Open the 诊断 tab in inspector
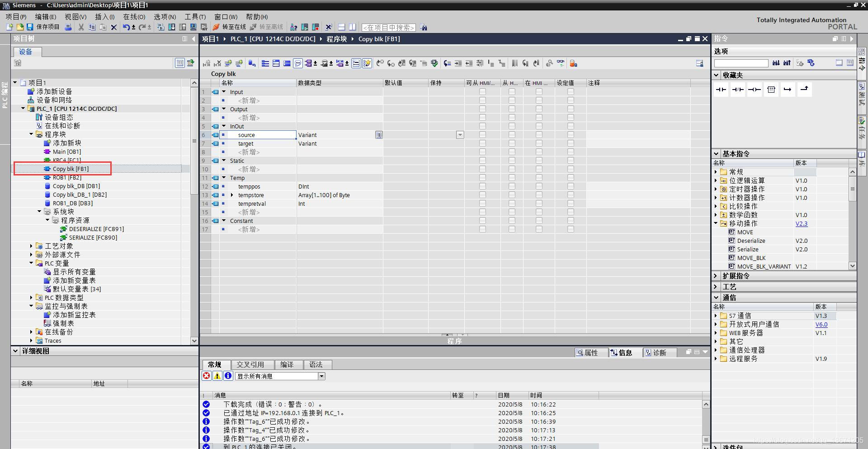The width and height of the screenshot is (868, 449). pyautogui.click(x=660, y=353)
